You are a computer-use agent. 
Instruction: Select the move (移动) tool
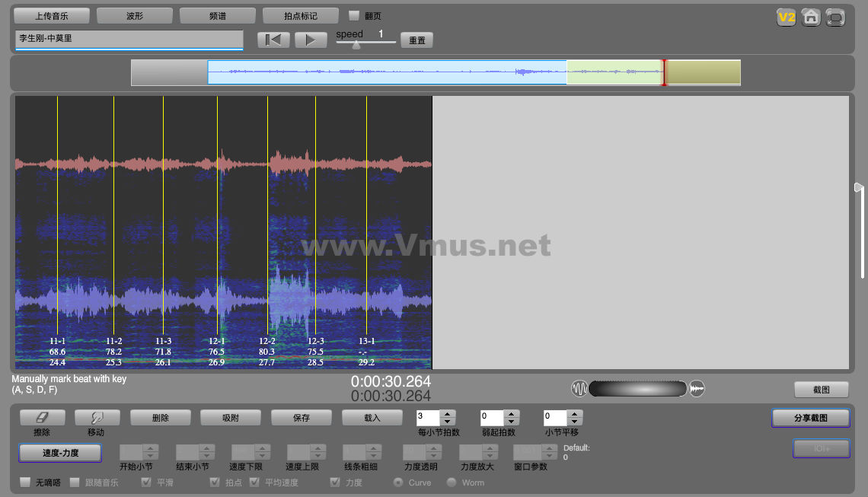(x=97, y=418)
